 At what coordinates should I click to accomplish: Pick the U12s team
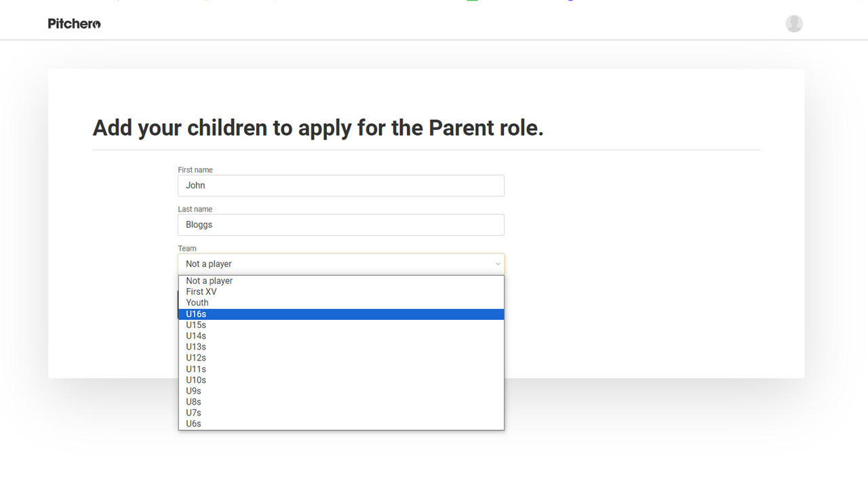[x=196, y=358]
